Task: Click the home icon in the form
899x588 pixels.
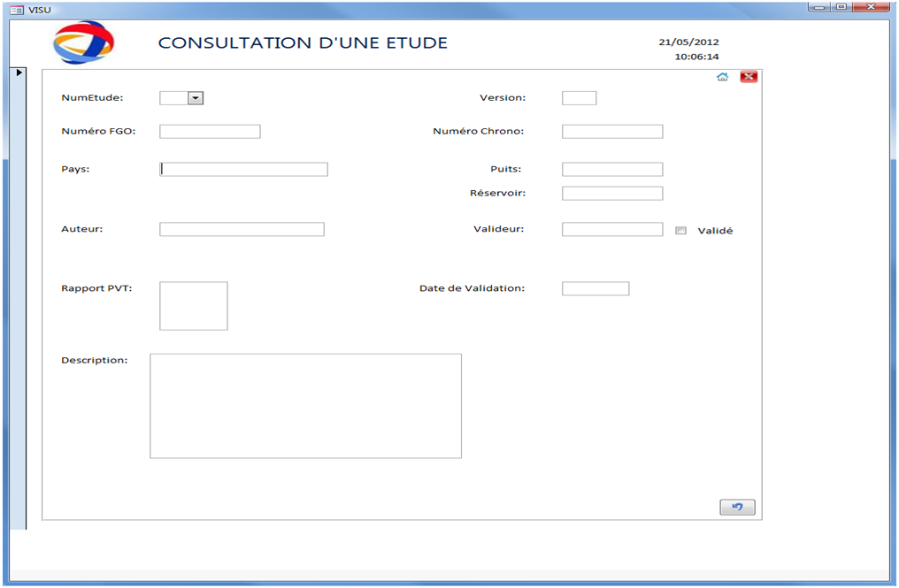Action: point(722,77)
